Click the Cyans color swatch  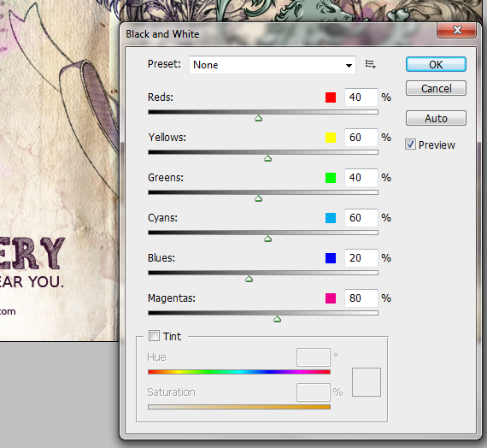(331, 218)
